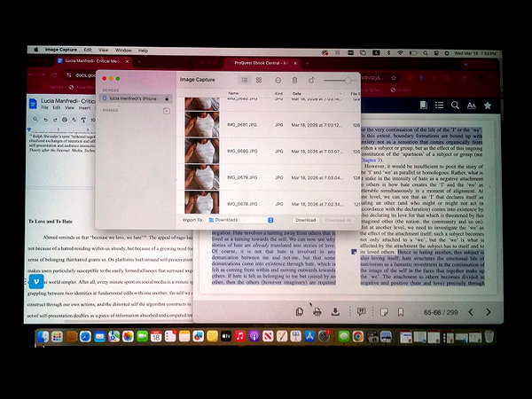Click the ProQuest star bookshelf icon
This screenshot has height=399, width=532.
coord(488,106)
